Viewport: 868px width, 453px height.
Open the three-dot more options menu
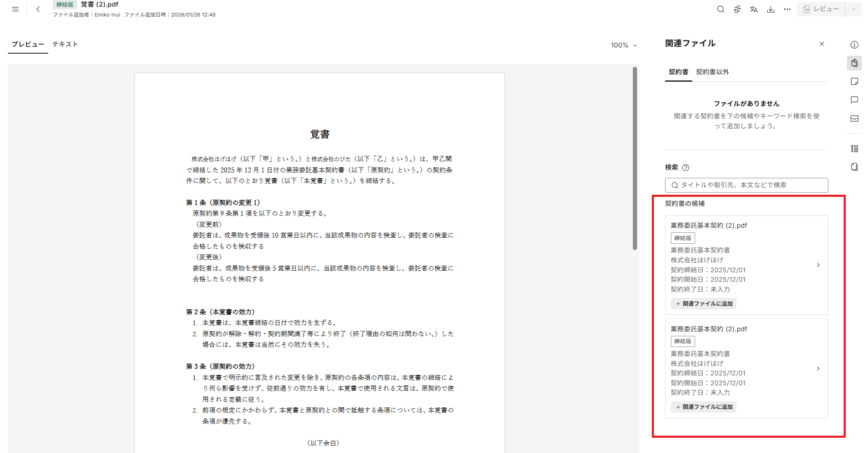coord(787,9)
